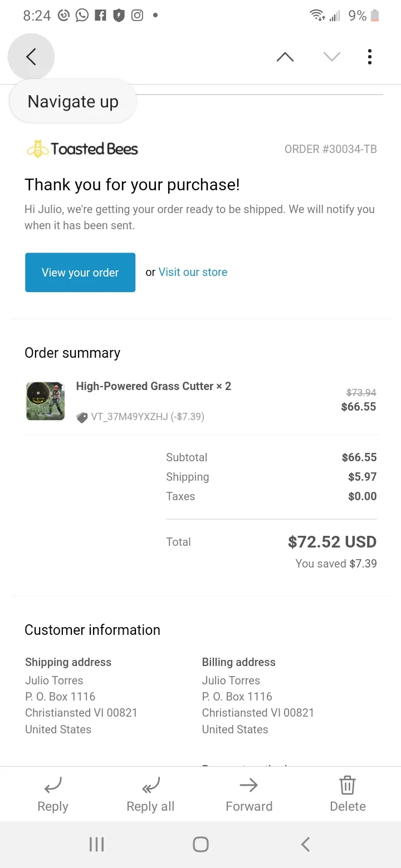The height and width of the screenshot is (868, 401).
Task: Go to previous email with up chevron
Action: click(x=285, y=57)
